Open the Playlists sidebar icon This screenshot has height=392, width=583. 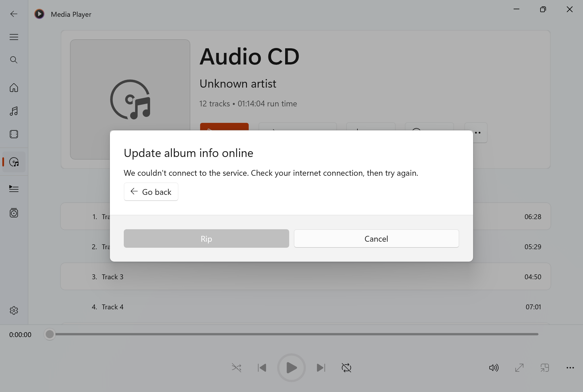click(14, 213)
